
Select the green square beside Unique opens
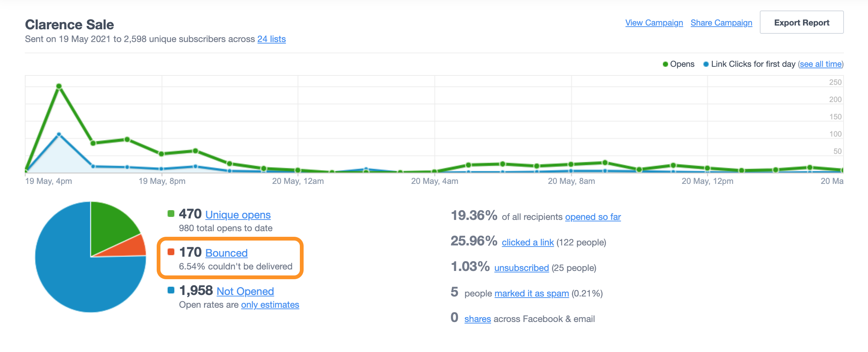pos(170,214)
